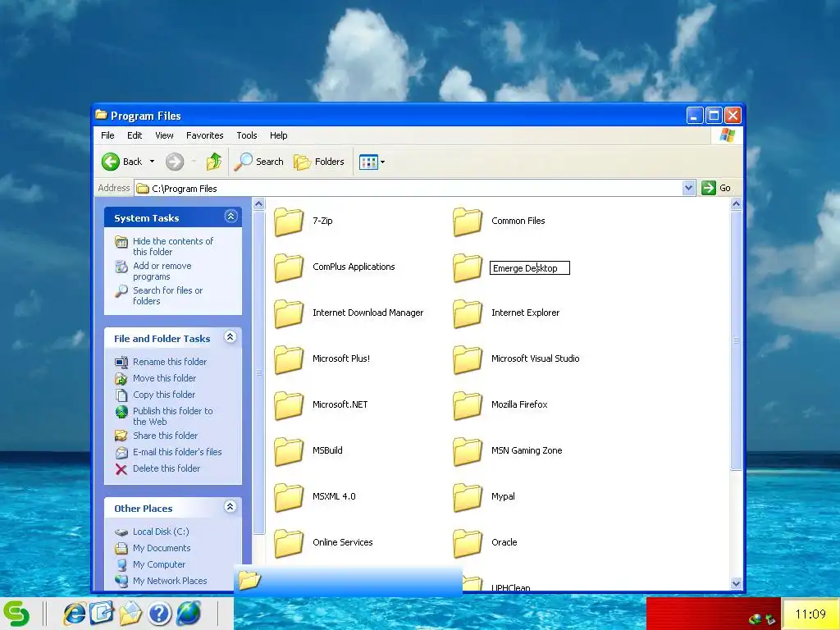The image size is (840, 630).
Task: Collapse the File and Folder Tasks panel
Action: [x=231, y=337]
